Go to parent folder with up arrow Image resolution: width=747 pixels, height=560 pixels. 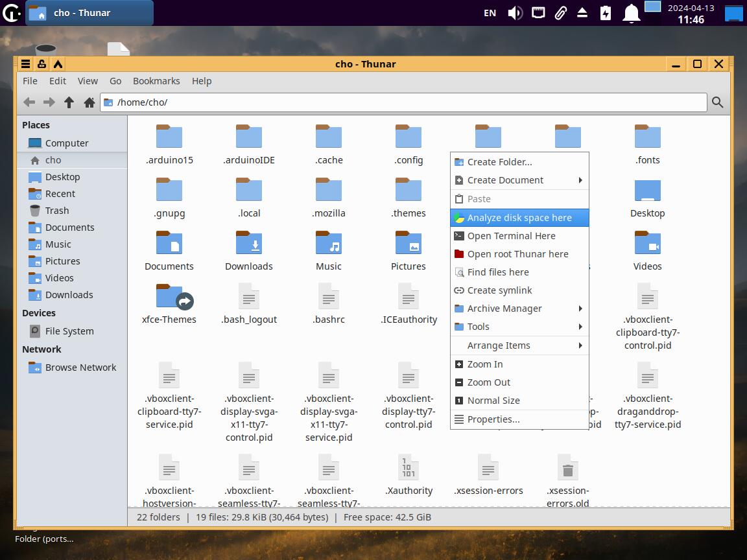(69, 102)
